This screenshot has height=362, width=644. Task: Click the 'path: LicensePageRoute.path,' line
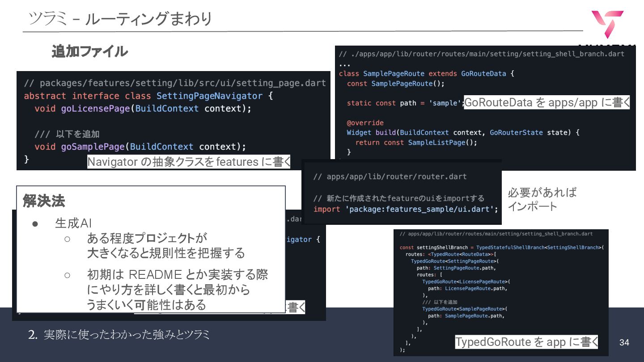tap(468, 288)
